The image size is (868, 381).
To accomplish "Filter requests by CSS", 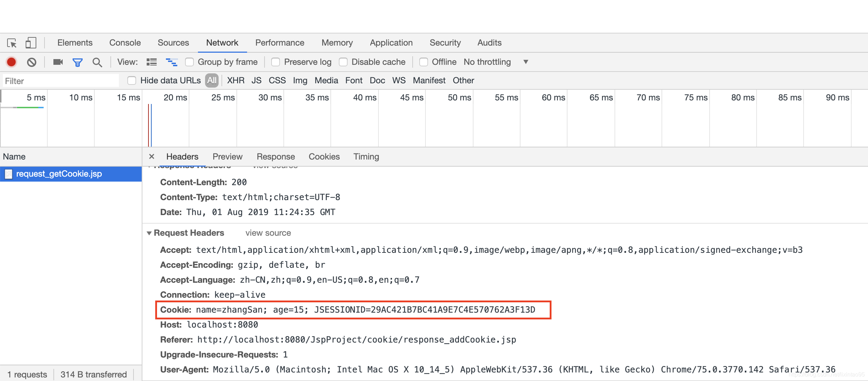I will point(277,80).
